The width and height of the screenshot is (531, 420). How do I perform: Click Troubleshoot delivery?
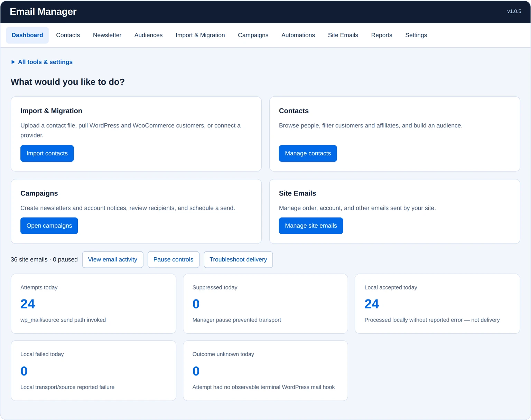point(238,260)
